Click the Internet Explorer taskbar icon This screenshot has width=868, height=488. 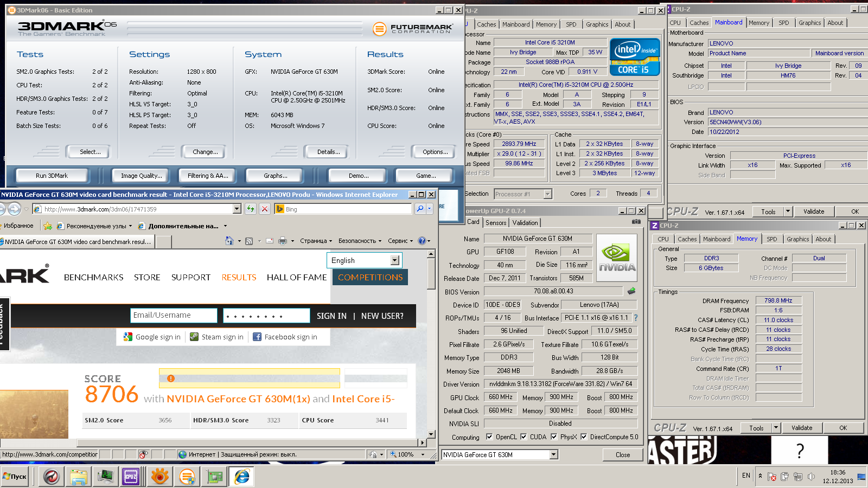(241, 477)
